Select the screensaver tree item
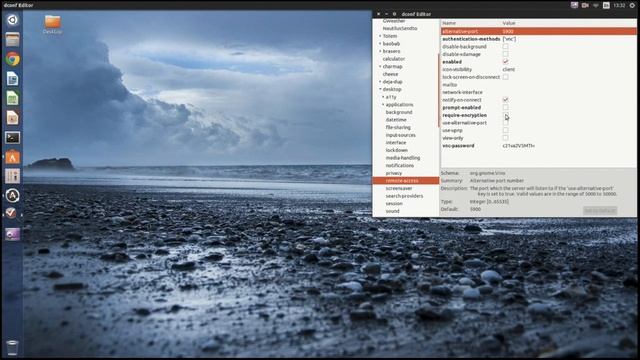640x360 pixels. [x=399, y=189]
